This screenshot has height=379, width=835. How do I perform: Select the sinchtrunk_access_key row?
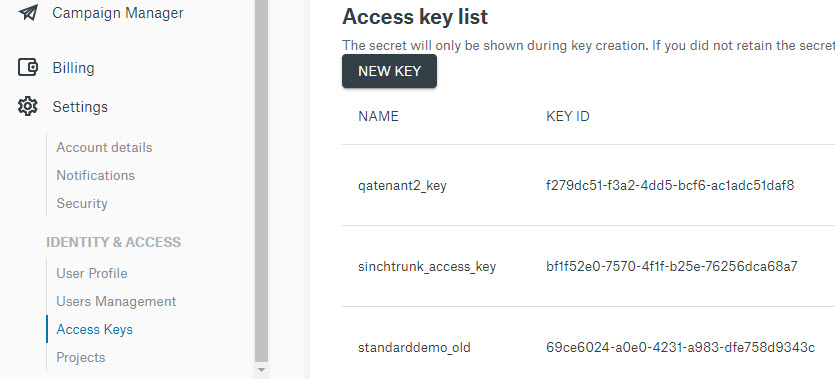pos(588,266)
